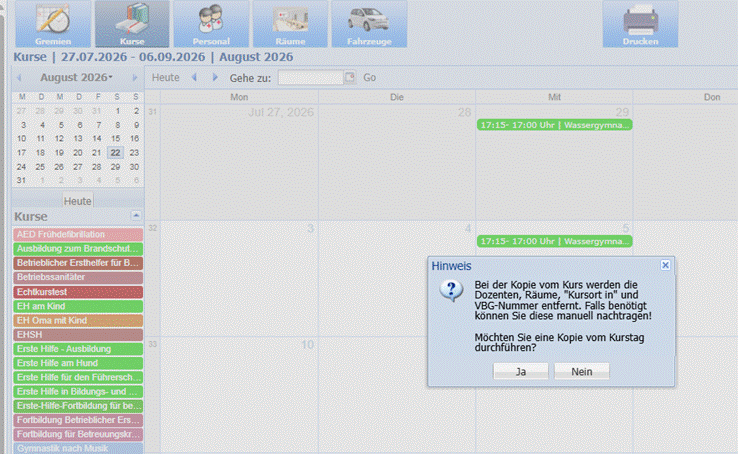Click the Gehe zu date field
The height and width of the screenshot is (454, 738).
(x=311, y=77)
